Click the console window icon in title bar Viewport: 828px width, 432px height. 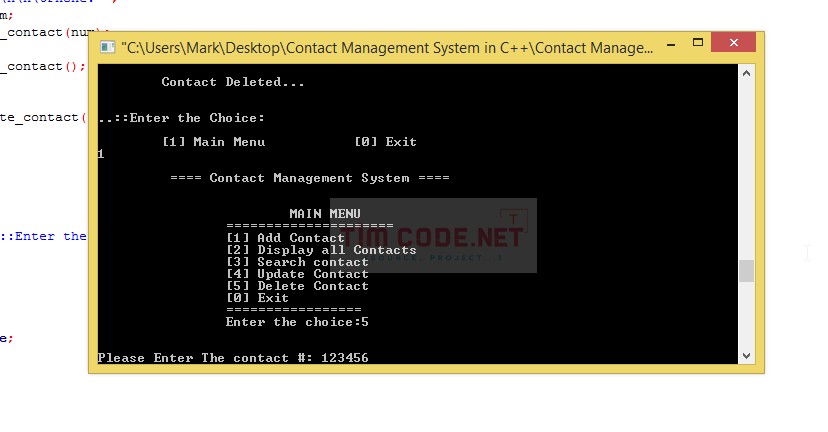107,48
